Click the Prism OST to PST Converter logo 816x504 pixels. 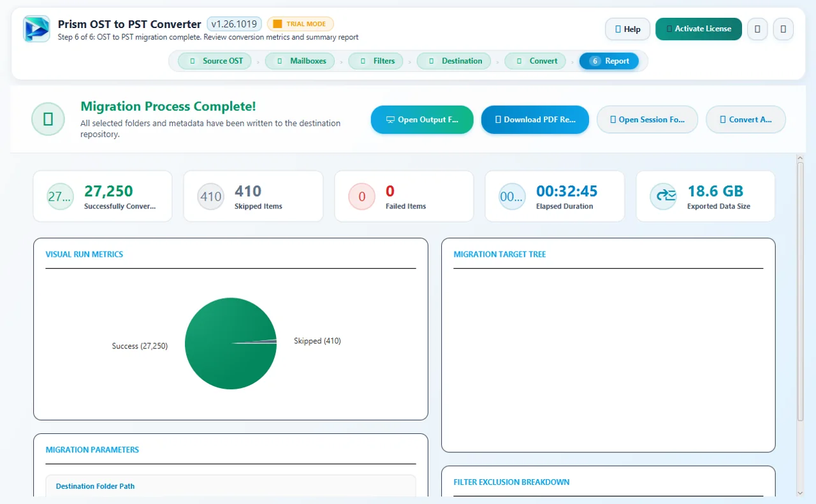[36, 29]
